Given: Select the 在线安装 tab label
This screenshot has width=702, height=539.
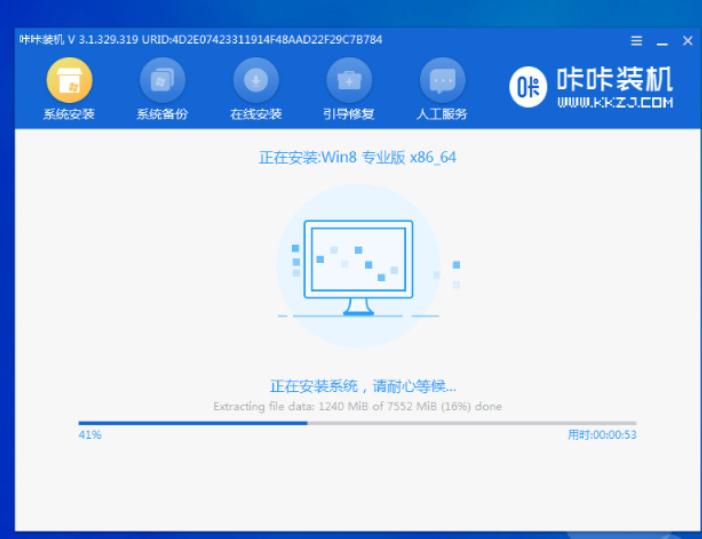Looking at the screenshot, I should pos(256,114).
